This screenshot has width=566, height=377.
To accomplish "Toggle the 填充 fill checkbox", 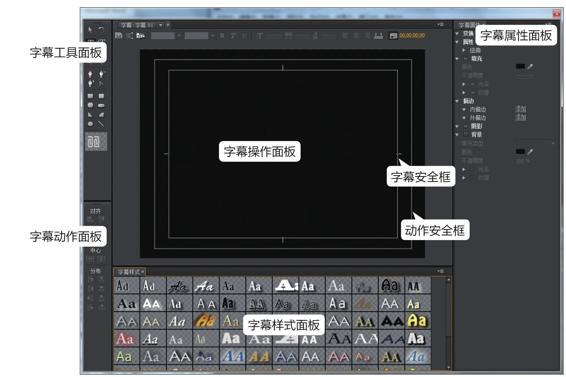I will pyautogui.click(x=466, y=58).
